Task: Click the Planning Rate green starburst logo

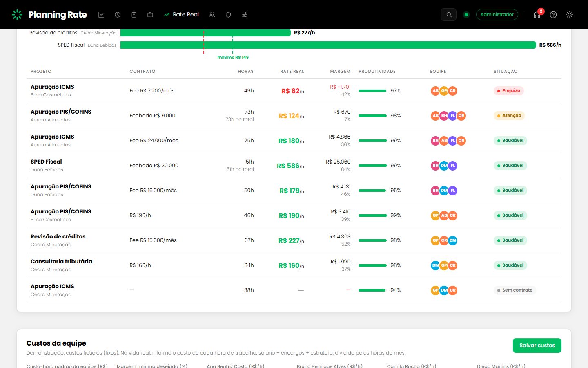Action: pyautogui.click(x=17, y=15)
